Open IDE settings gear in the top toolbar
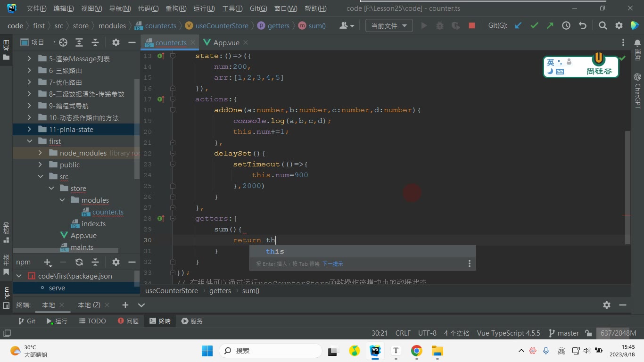Screen dimensions: 644x362 619,26
